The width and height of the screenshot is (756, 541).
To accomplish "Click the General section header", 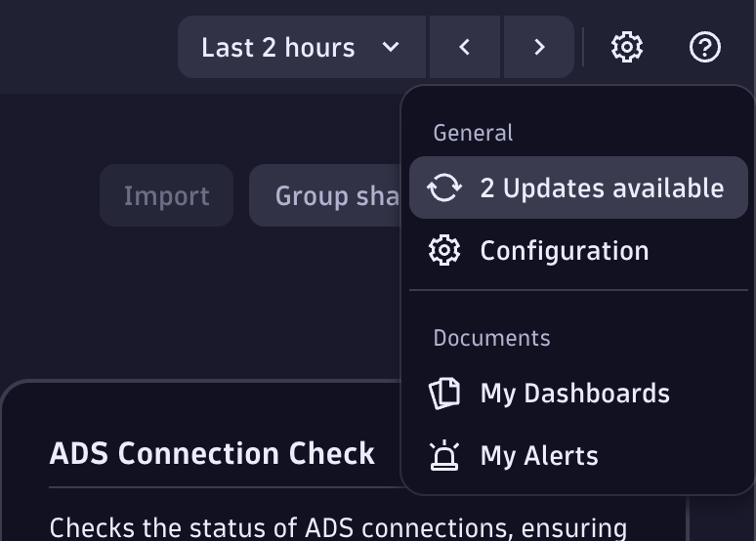I will [x=473, y=133].
